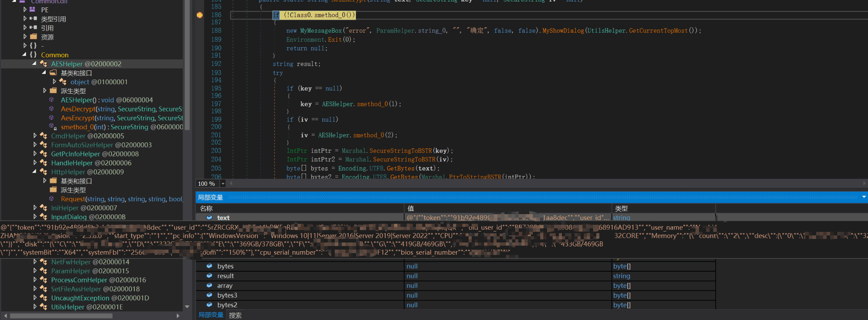Click the 类型引用 node icon

coord(33,19)
